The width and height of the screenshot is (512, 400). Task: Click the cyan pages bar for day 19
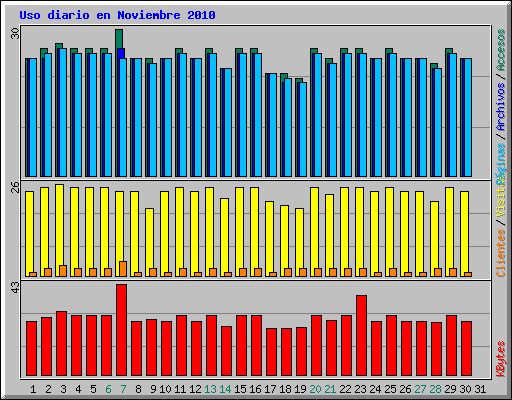(x=302, y=129)
